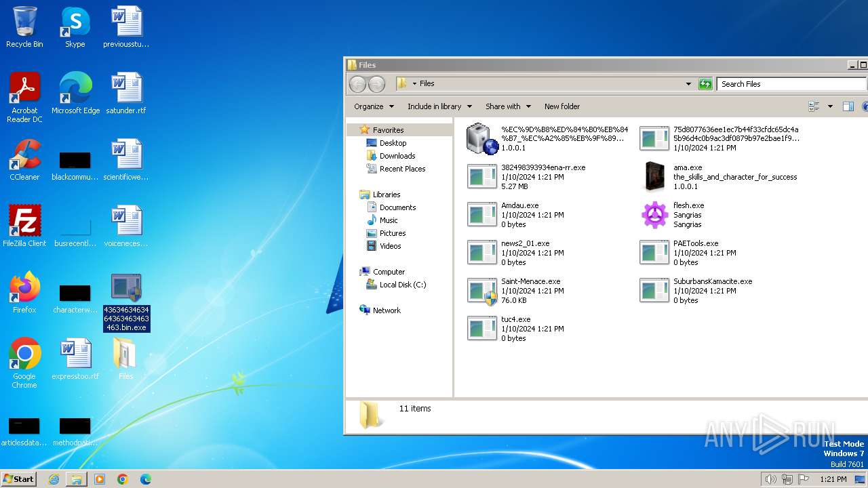Select the %EC%9D%B8 installer file icon
Image resolution: width=868 pixels, height=488 pixels.
482,139
